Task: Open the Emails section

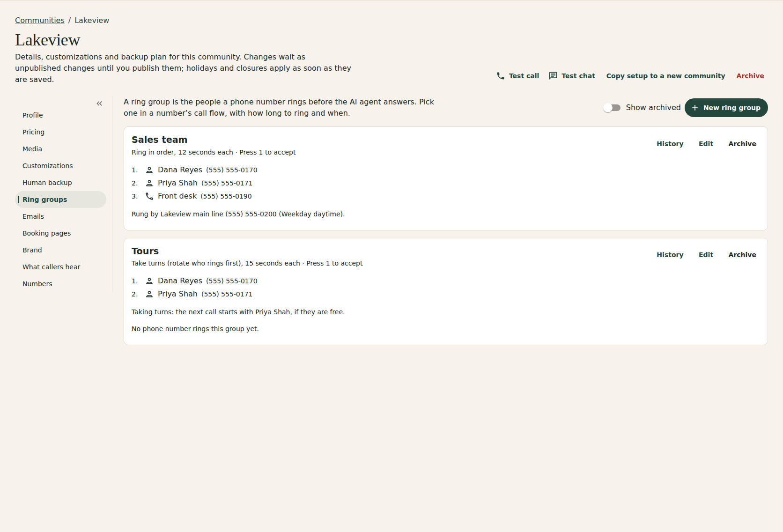Action: [x=61, y=216]
